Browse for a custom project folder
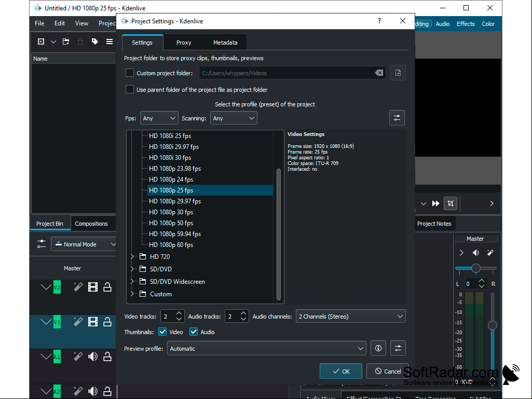 [398, 73]
